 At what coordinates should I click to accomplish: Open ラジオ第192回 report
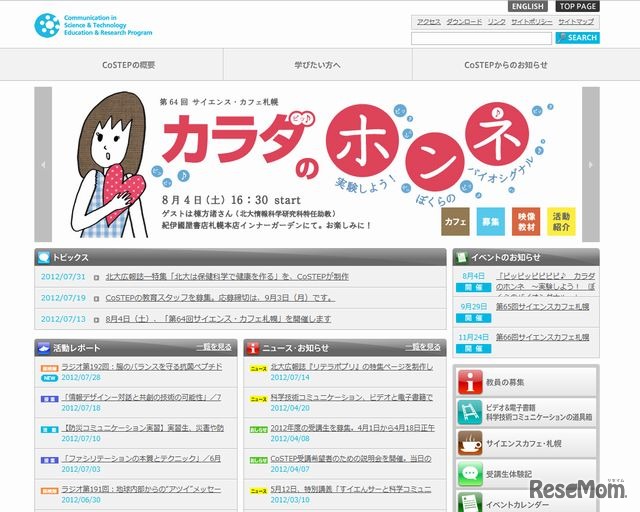142,367
